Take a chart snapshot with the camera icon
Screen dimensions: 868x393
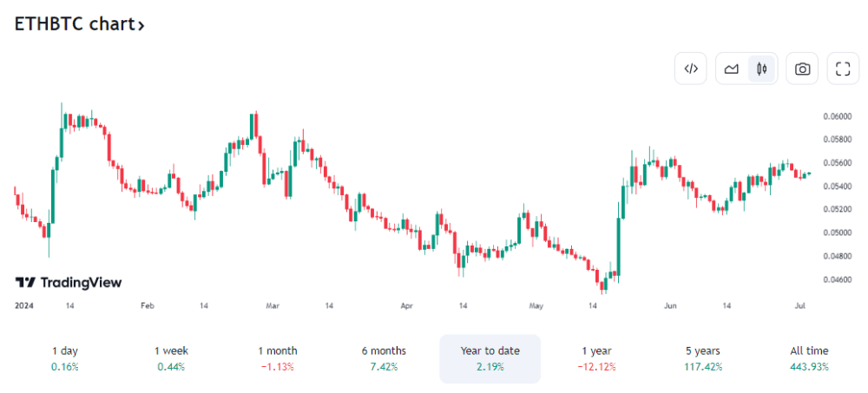[x=802, y=69]
